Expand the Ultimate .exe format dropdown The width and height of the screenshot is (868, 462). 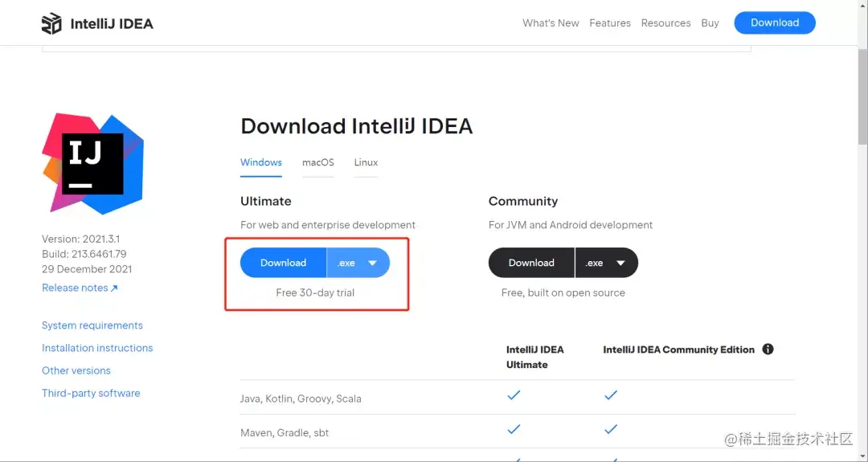358,263
